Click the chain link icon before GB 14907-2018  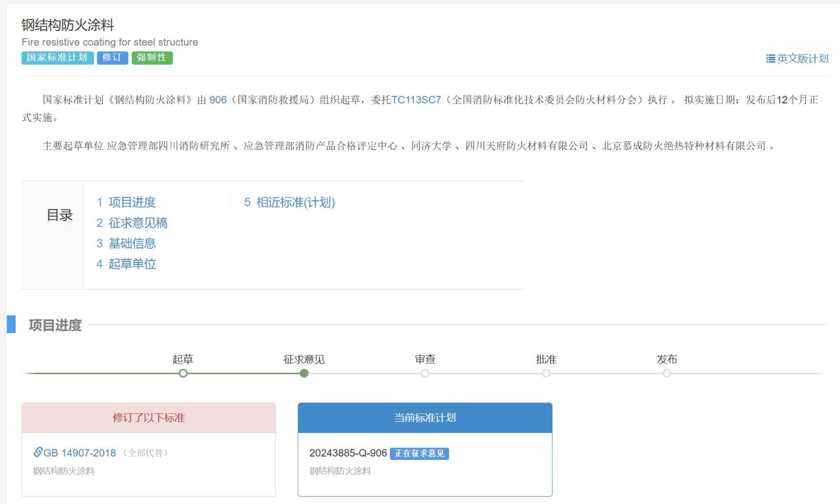click(x=38, y=452)
